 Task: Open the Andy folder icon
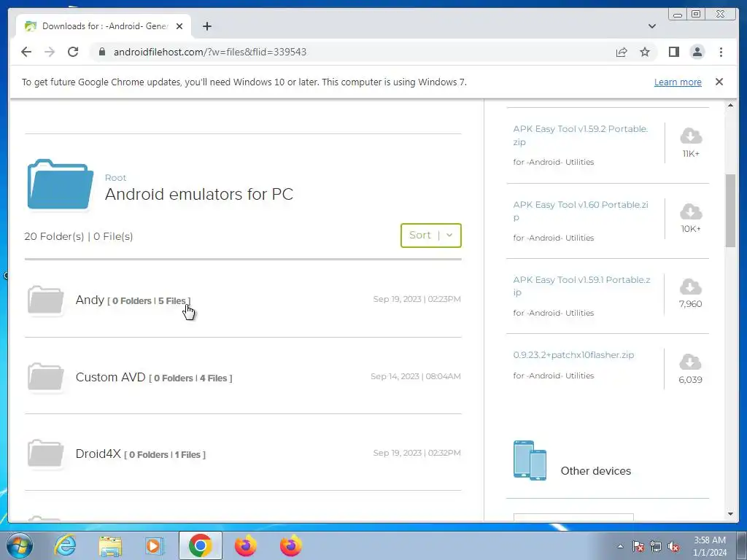(46, 300)
